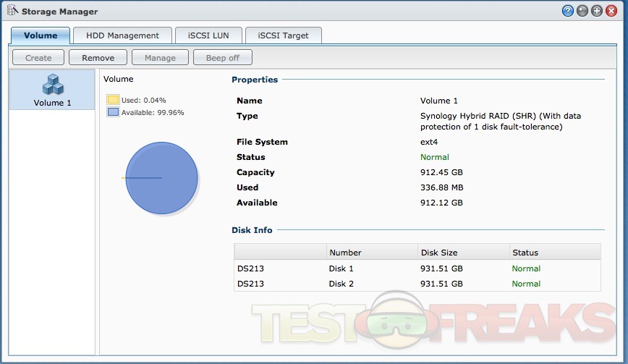Maximize window using the plus icon

pyautogui.click(x=598, y=11)
